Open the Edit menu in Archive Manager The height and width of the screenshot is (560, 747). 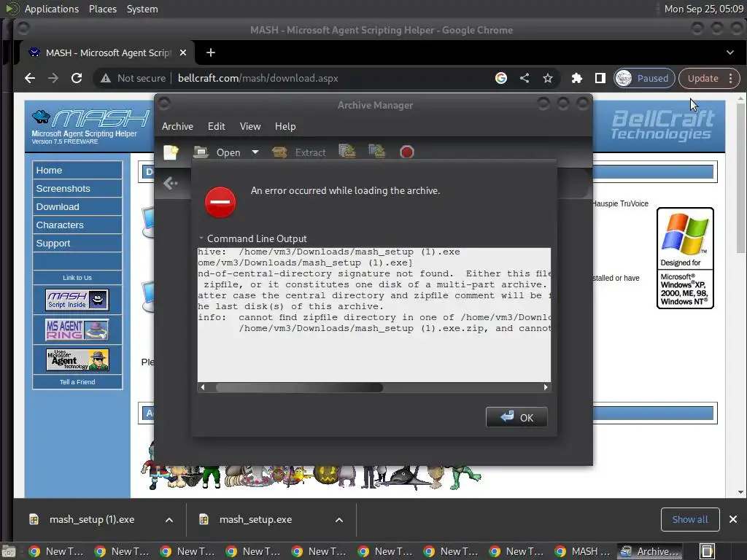click(216, 127)
